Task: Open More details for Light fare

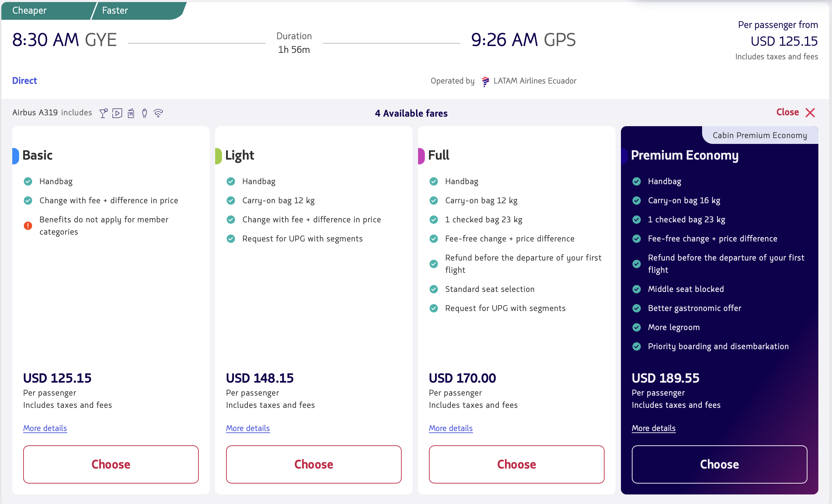Action: point(248,428)
